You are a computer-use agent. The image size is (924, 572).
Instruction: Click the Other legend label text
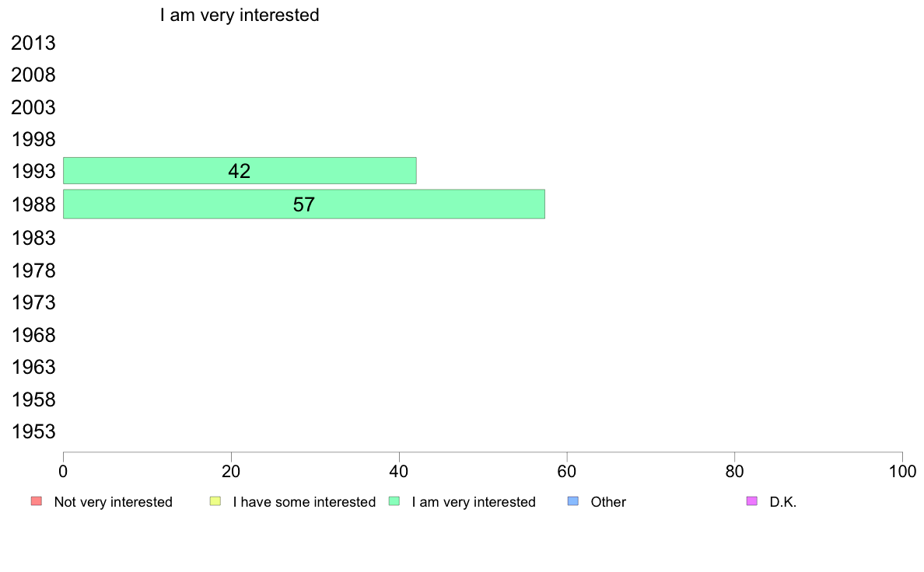pyautogui.click(x=608, y=502)
